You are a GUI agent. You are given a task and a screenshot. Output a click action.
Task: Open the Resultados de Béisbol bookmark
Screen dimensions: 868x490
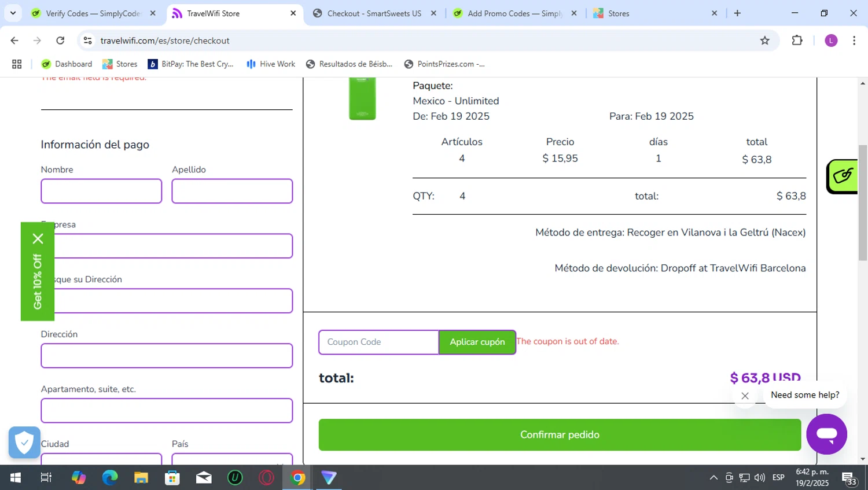pyautogui.click(x=350, y=64)
